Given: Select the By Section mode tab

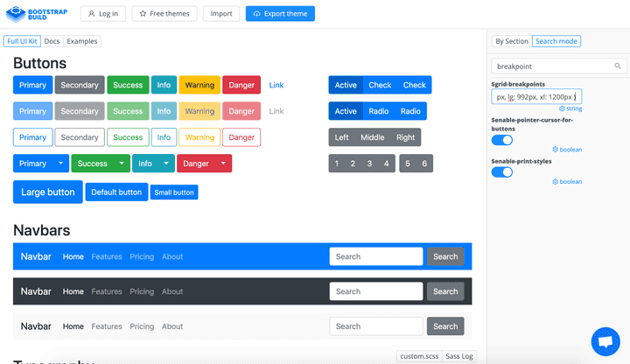Looking at the screenshot, I should coord(512,41).
